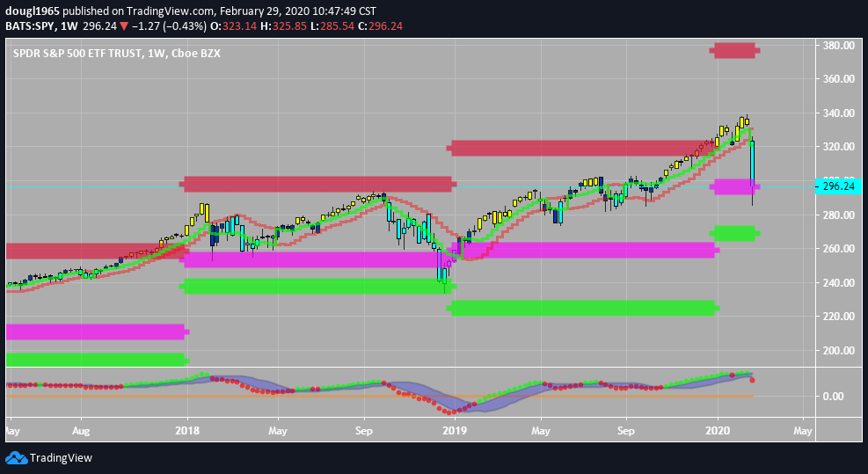Select the dougl1965 author name

coord(33,11)
